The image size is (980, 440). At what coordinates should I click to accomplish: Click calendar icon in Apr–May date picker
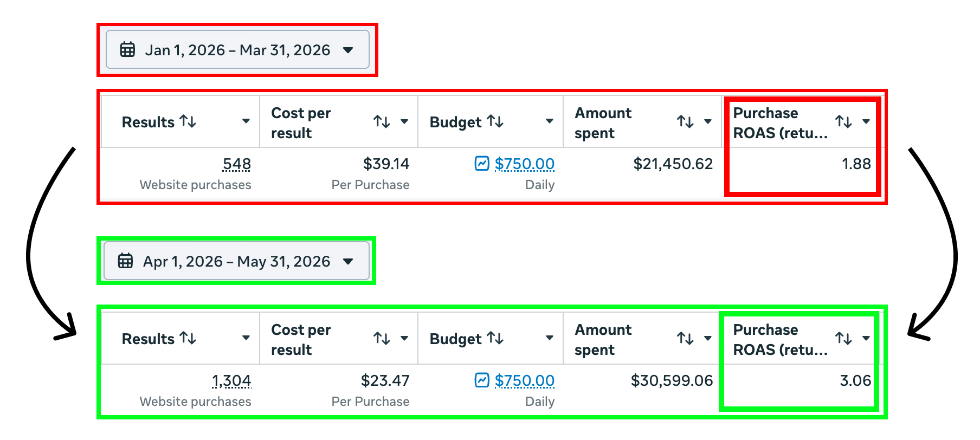pyautogui.click(x=125, y=261)
